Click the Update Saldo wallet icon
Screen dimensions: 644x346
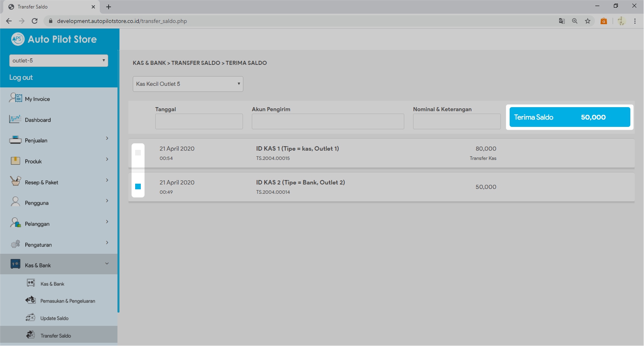pyautogui.click(x=31, y=318)
